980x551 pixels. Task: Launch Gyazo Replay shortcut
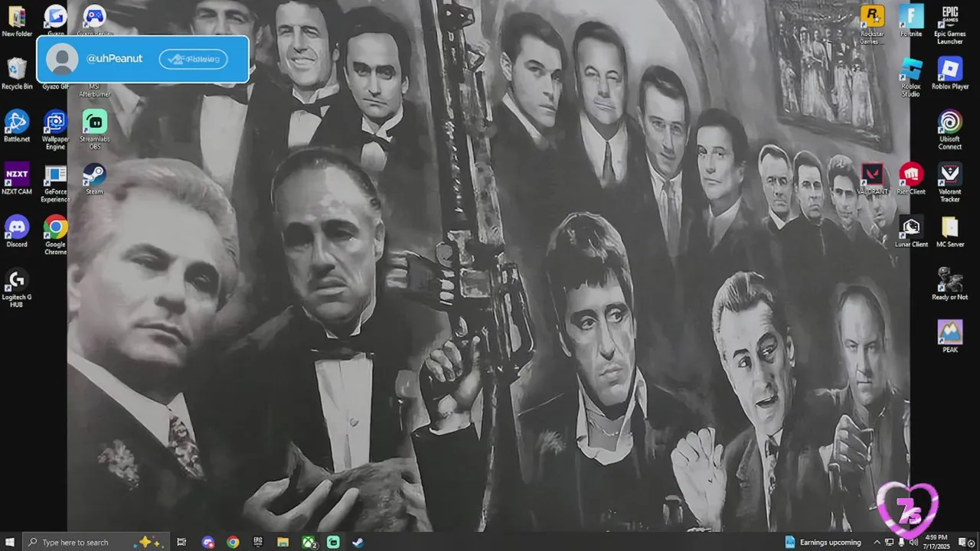pyautogui.click(x=94, y=21)
